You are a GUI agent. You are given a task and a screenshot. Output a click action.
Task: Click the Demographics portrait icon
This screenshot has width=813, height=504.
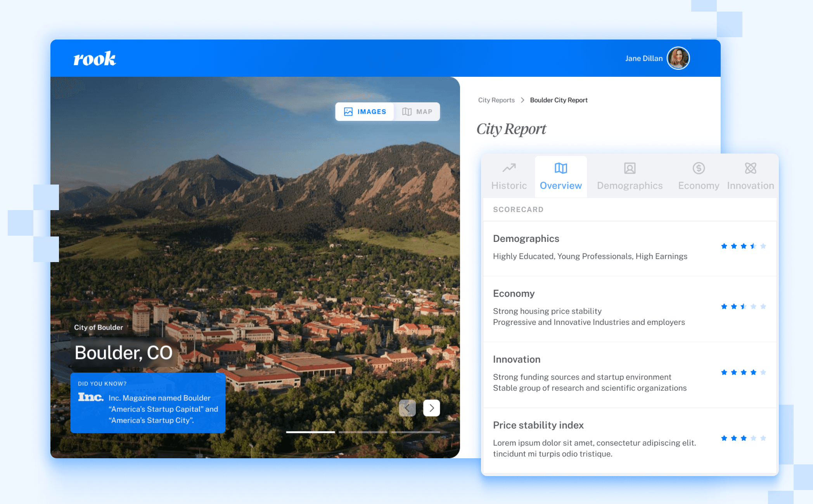(630, 168)
